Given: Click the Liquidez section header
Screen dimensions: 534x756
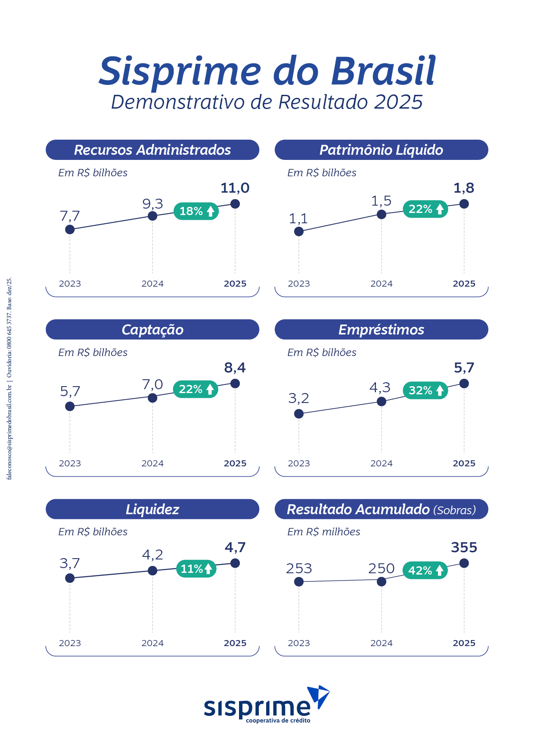Looking at the screenshot, I should [152, 509].
